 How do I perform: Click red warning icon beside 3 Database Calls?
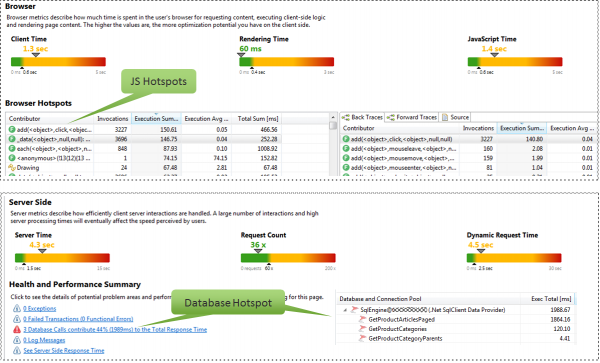click(17, 329)
